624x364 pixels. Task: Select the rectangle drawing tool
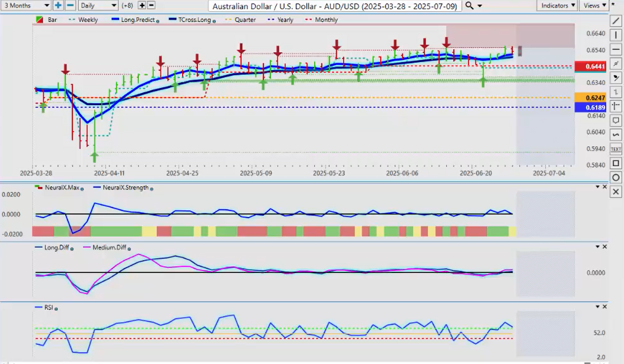617,164
